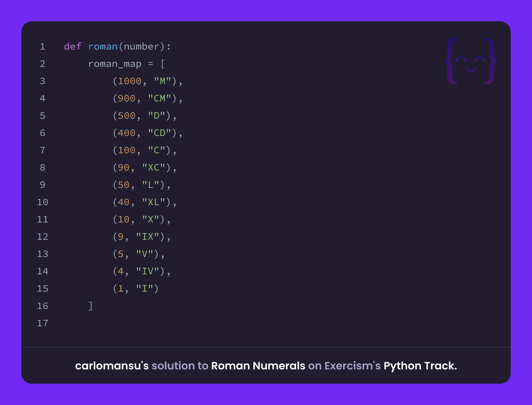Click the string "I" on line 15
This screenshot has width=532, height=405.
145,288
